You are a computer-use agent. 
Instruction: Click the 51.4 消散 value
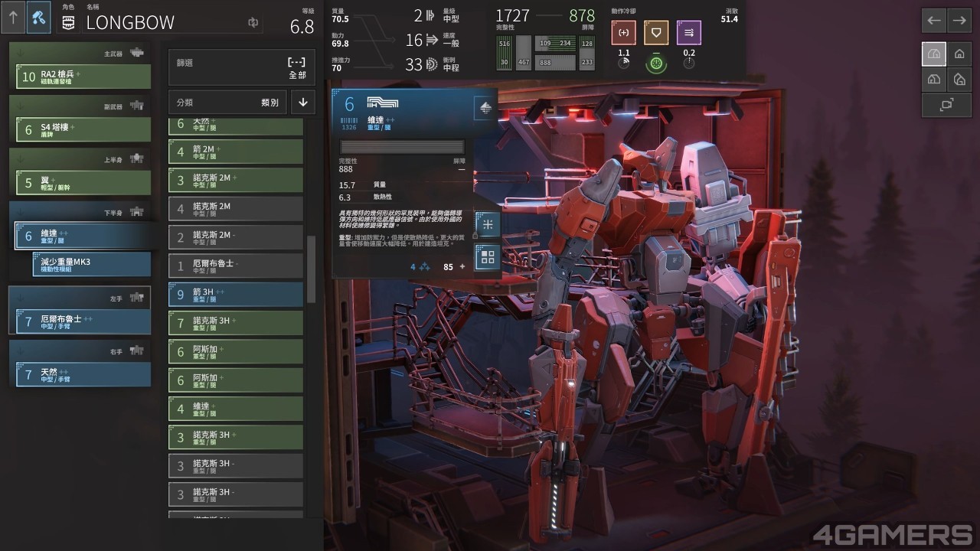[730, 19]
